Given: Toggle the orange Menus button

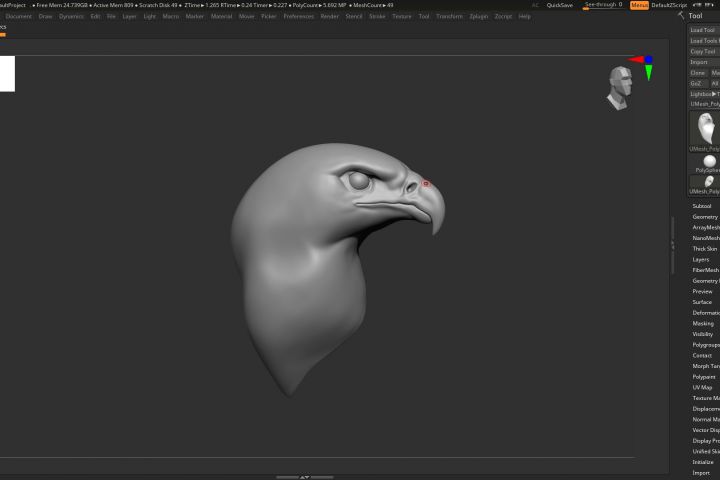Looking at the screenshot, I should click(639, 5).
